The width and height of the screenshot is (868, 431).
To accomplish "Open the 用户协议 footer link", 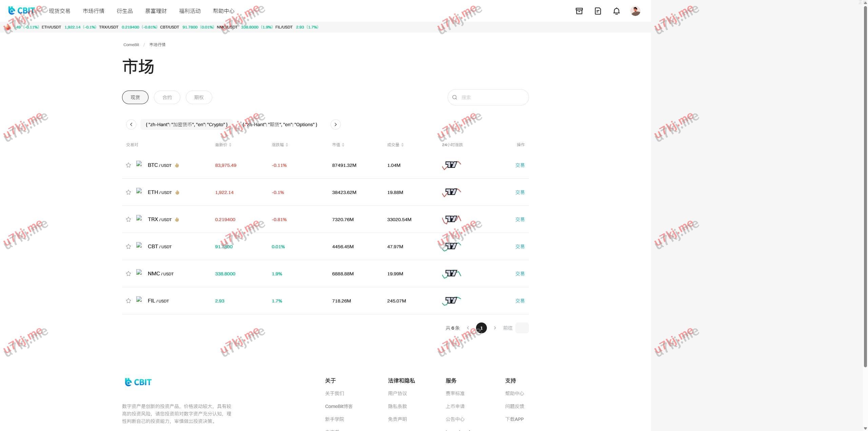I will pos(397,393).
